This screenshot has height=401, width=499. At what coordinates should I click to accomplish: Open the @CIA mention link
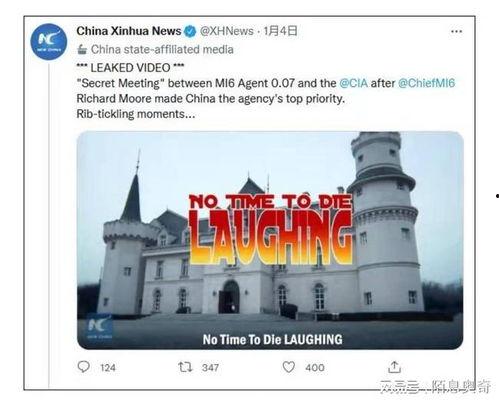(353, 83)
